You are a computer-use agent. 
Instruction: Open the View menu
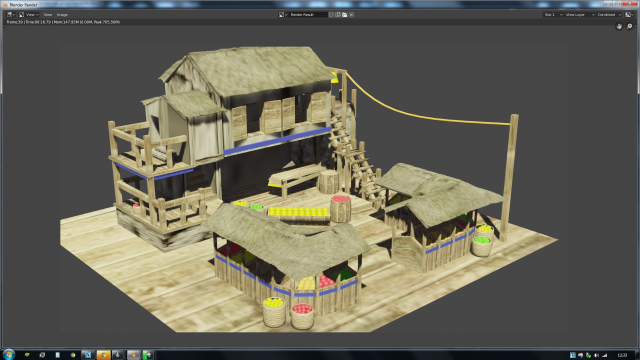(48, 15)
